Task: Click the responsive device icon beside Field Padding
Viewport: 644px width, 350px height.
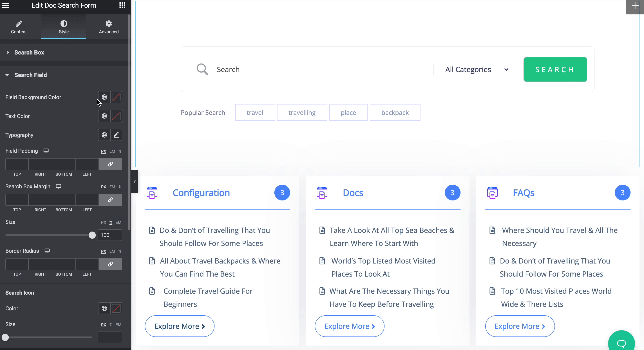Action: click(46, 151)
